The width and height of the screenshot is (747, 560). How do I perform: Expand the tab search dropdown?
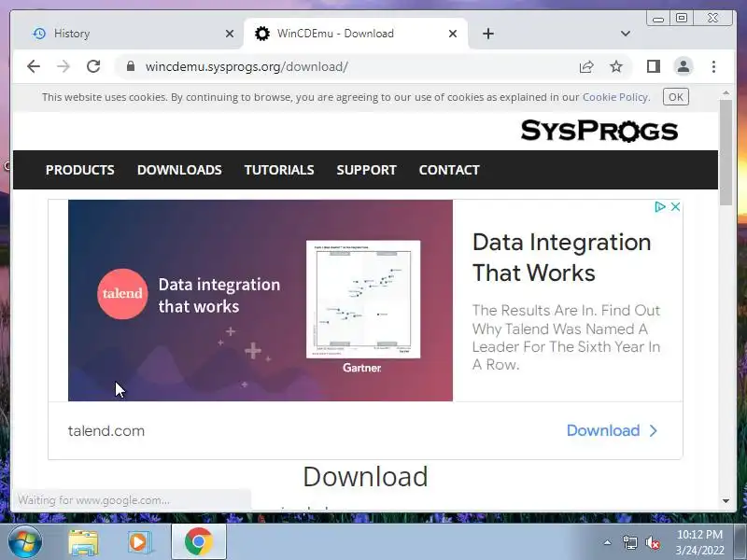(626, 34)
